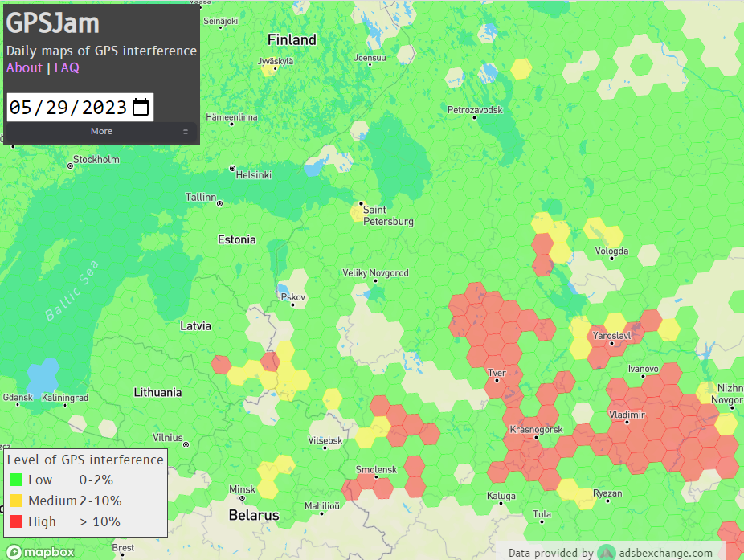Click the Daily maps of GPS interference subtitle
744x560 pixels.
click(x=101, y=51)
